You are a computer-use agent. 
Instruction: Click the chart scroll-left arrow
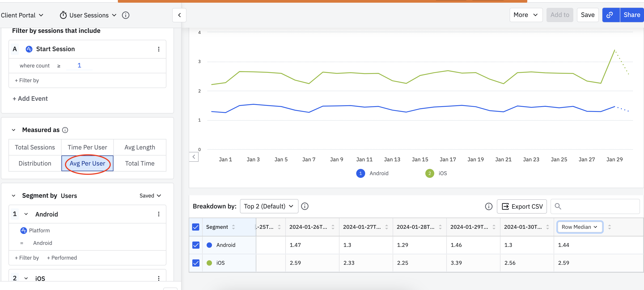coord(194,157)
